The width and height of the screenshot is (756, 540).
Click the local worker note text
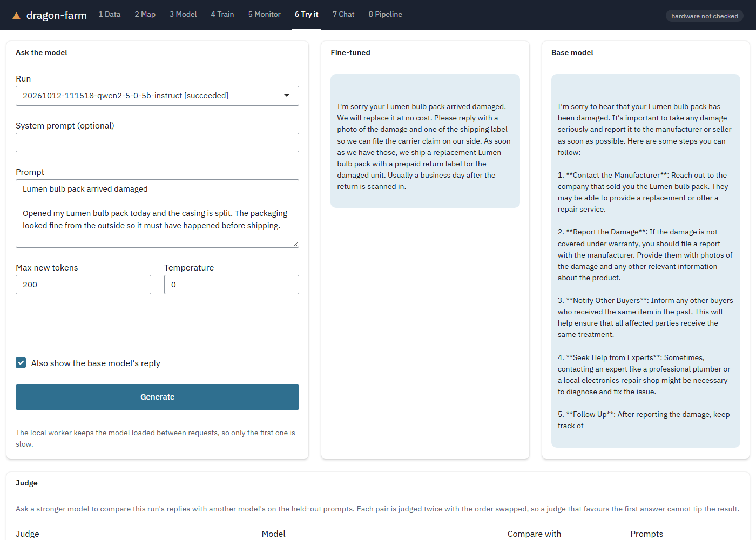point(156,438)
